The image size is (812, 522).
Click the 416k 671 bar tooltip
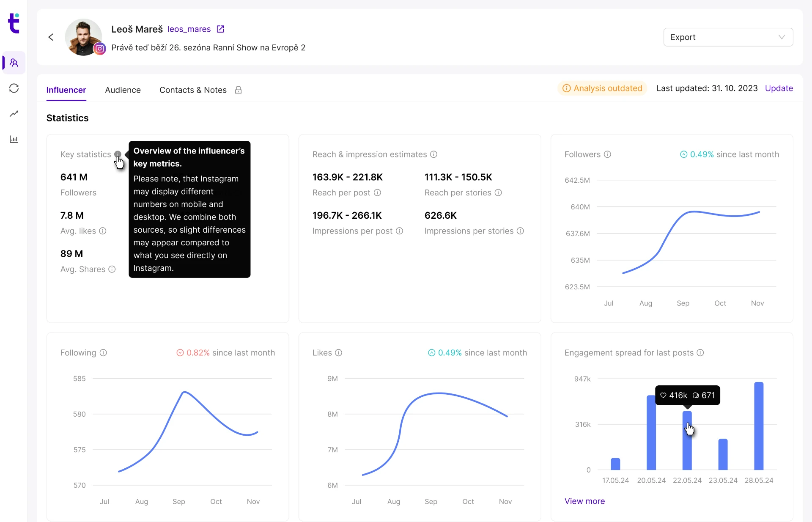pos(688,395)
